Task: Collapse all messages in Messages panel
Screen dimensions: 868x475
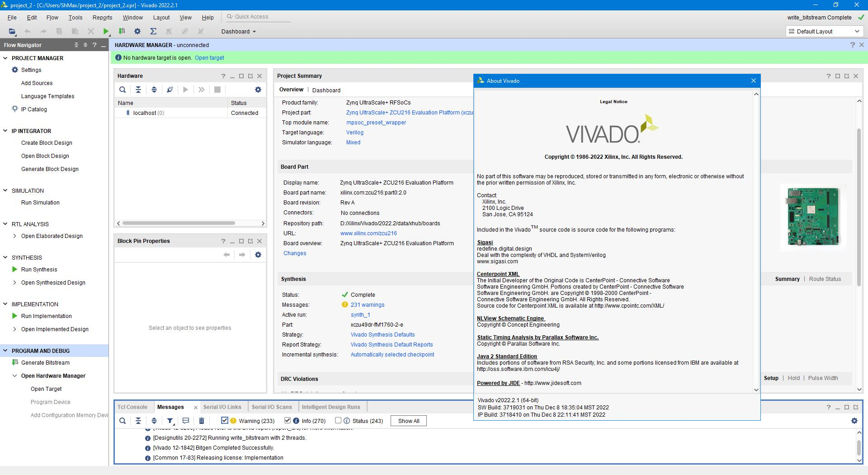Action: coord(138,421)
